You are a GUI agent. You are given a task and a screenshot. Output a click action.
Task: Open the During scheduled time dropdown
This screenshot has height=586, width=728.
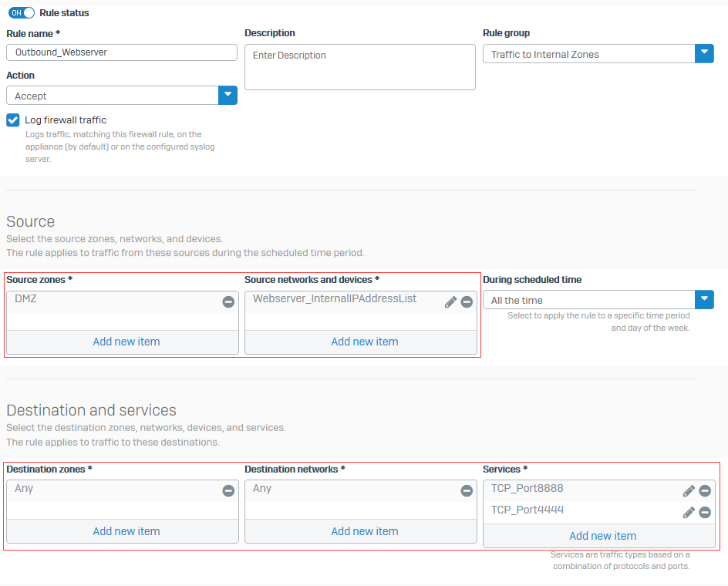tap(704, 299)
